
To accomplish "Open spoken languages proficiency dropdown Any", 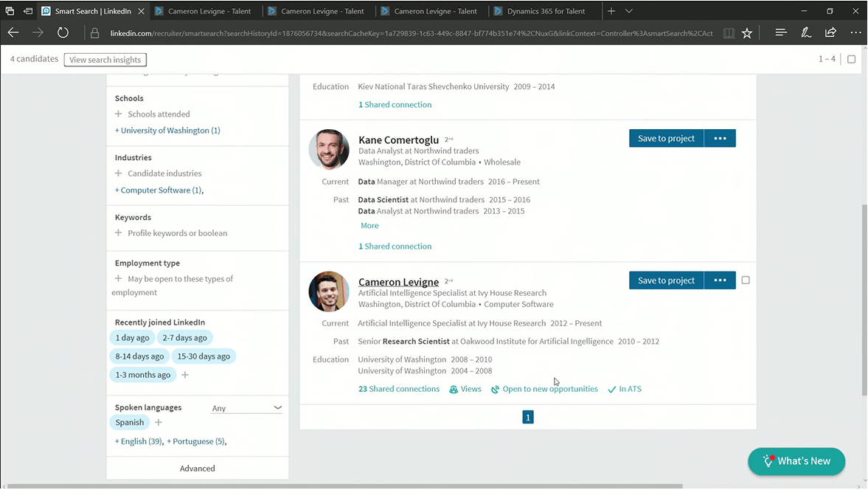I will tap(246, 408).
